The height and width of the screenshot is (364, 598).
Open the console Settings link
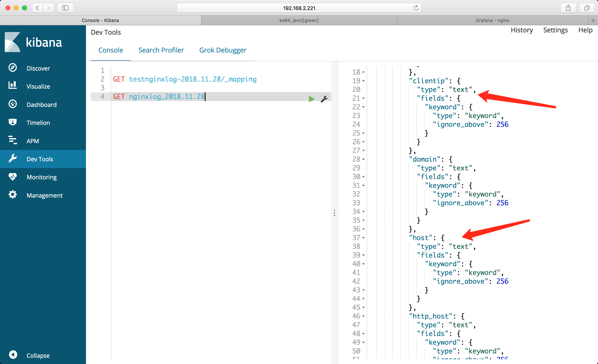click(x=555, y=30)
